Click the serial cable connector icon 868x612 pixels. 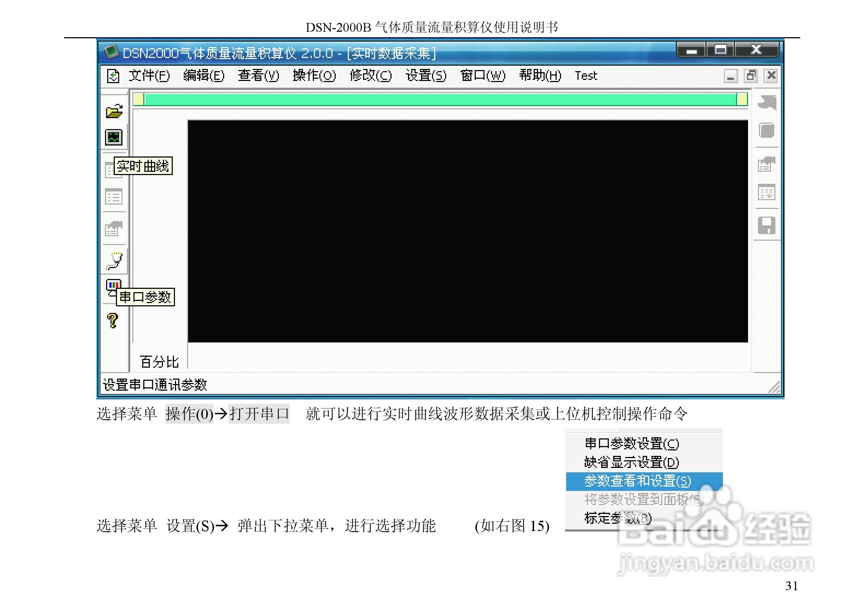(x=114, y=261)
